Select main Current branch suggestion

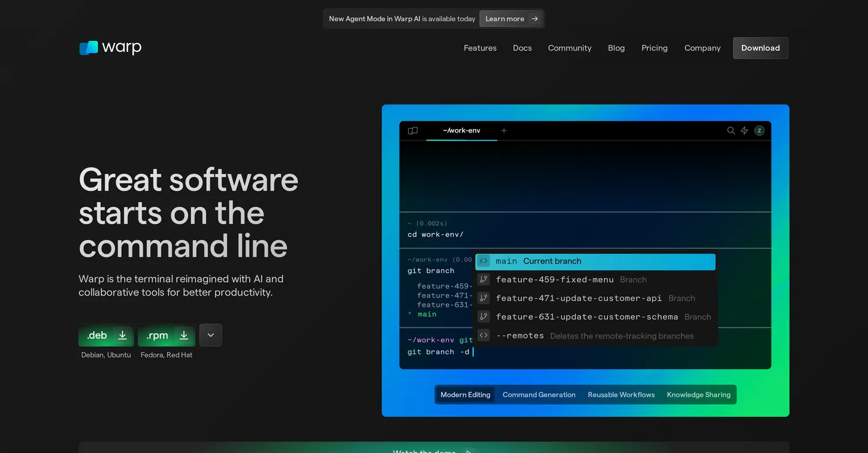click(596, 261)
